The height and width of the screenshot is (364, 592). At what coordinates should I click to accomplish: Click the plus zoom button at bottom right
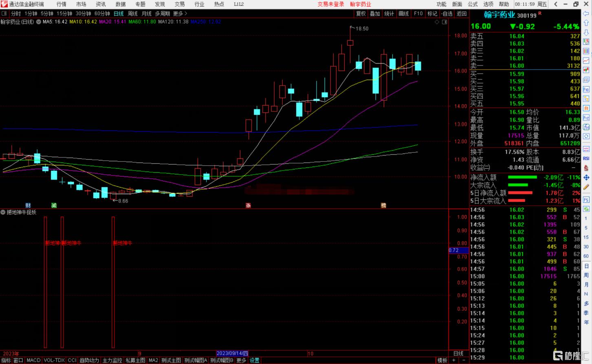(454, 360)
